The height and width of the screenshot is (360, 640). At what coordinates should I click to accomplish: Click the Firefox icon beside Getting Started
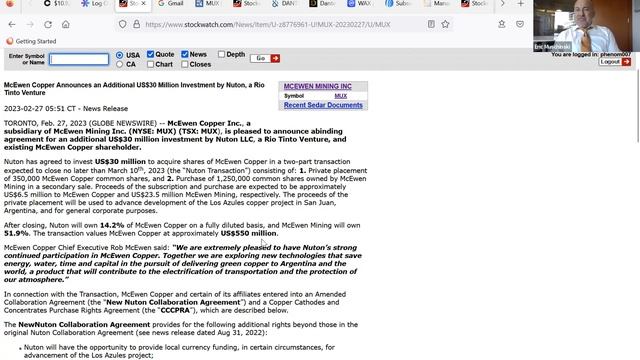(10, 41)
